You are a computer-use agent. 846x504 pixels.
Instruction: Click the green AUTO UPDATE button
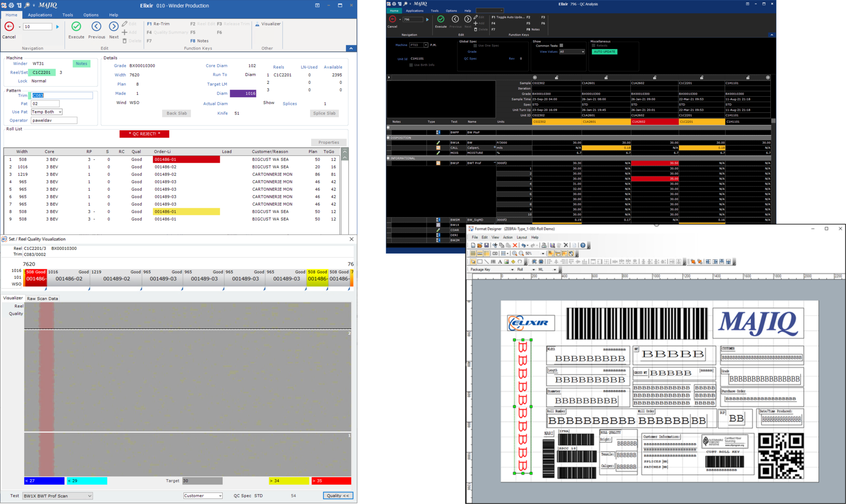604,52
